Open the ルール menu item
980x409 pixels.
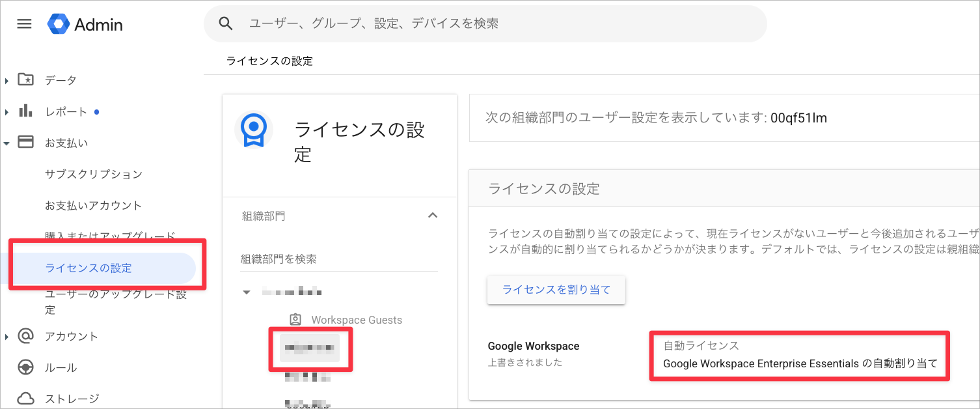click(61, 368)
